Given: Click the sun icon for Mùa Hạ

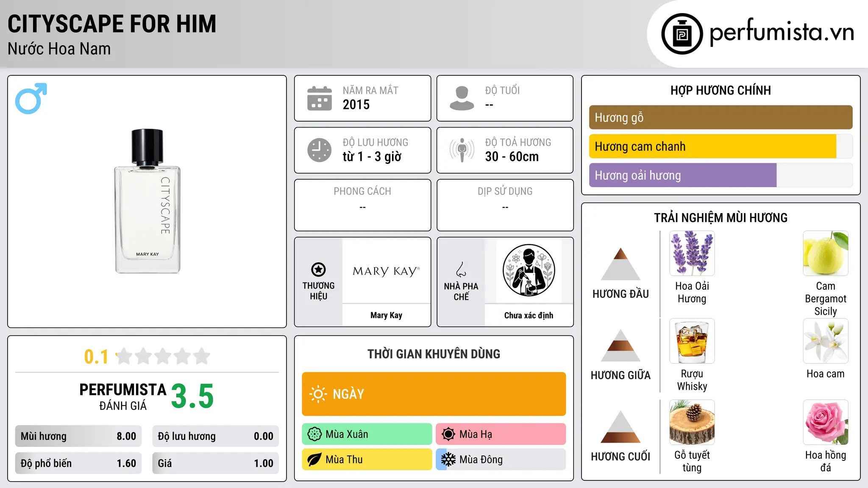Looking at the screenshot, I should (448, 434).
